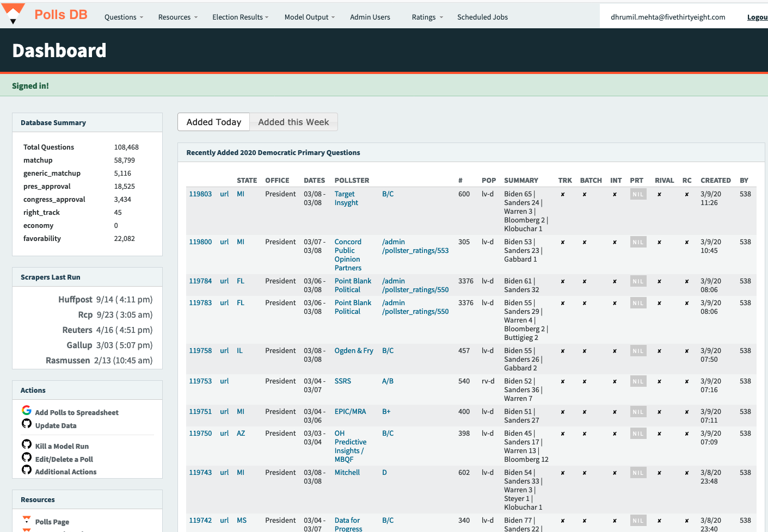This screenshot has width=768, height=532.
Task: Click GitHub icon next to Kill a Model Run
Action: (x=27, y=444)
